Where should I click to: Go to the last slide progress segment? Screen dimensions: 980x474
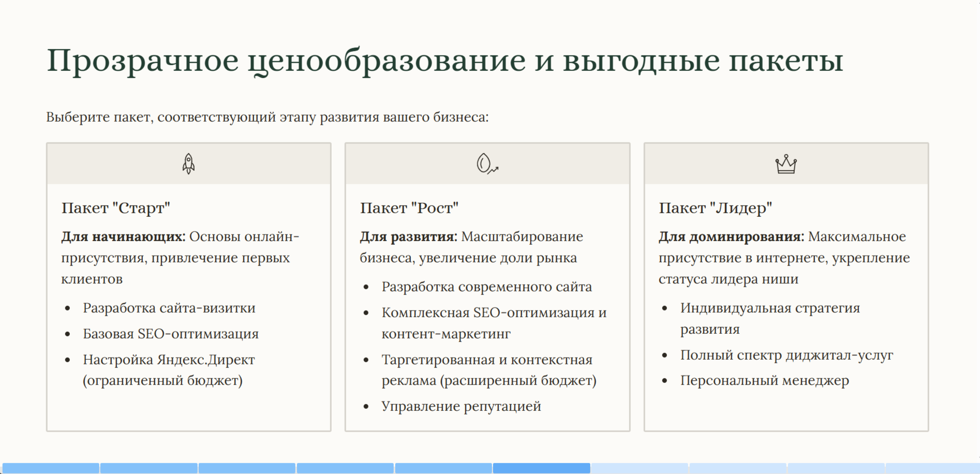coord(932,468)
